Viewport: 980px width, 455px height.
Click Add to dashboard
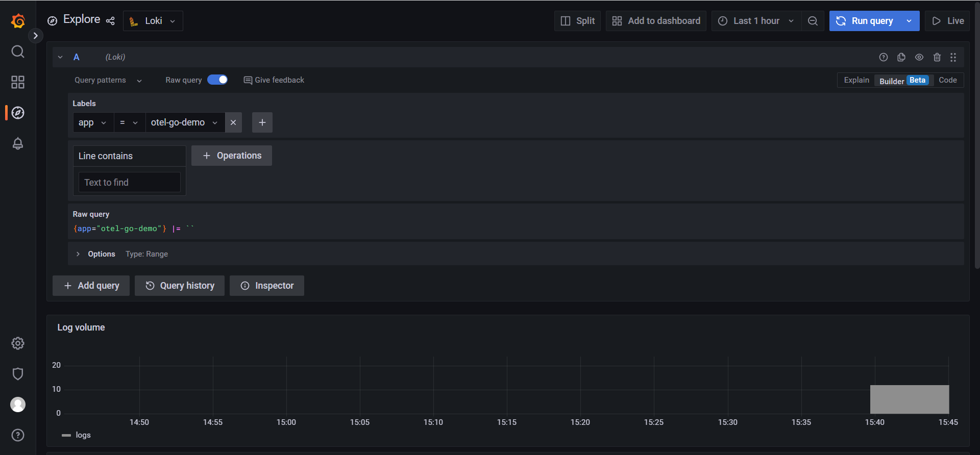(x=656, y=21)
